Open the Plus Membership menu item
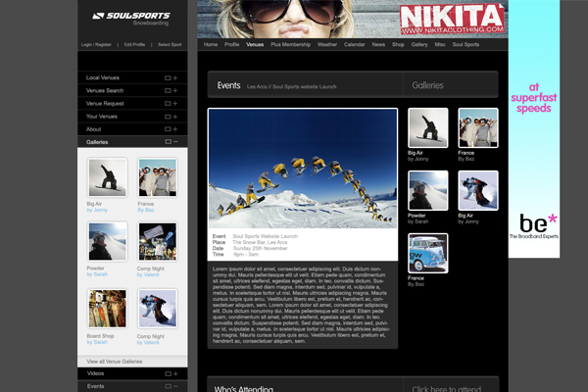The width and height of the screenshot is (588, 392). [291, 45]
